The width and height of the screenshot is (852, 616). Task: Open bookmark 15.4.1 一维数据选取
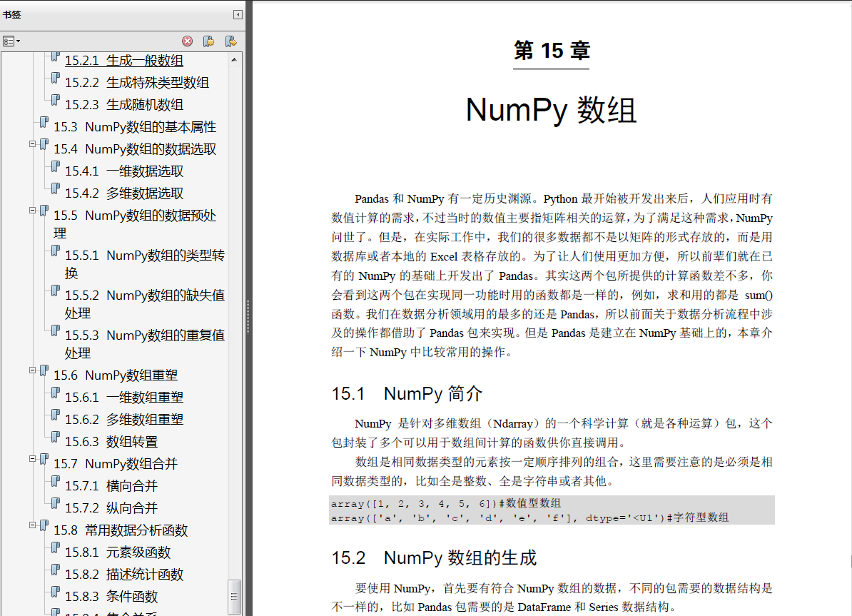(124, 171)
